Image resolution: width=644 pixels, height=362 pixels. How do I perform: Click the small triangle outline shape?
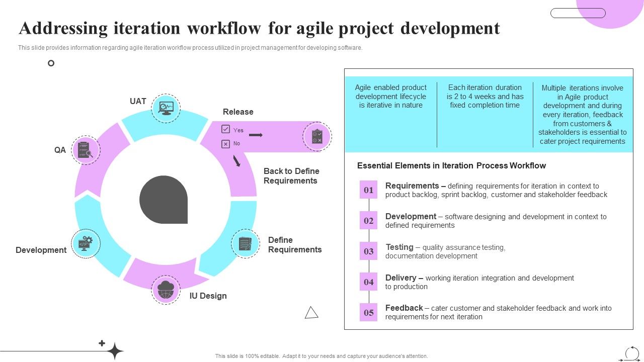point(311,313)
